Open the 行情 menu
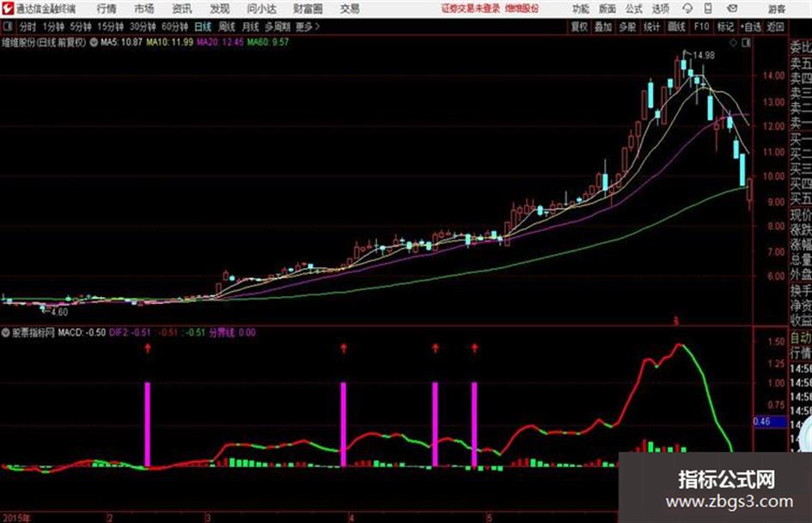 point(107,9)
